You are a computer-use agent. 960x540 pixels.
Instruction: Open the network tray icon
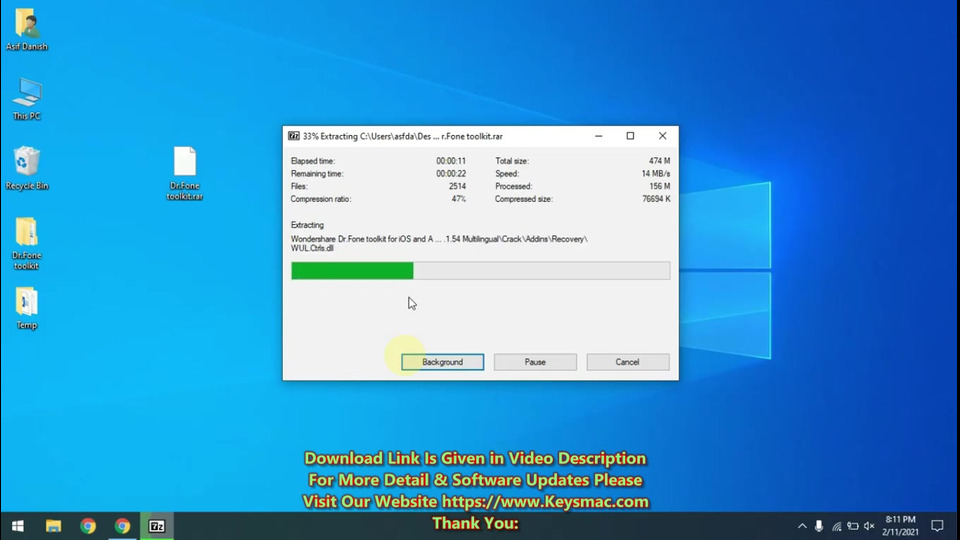point(836,526)
